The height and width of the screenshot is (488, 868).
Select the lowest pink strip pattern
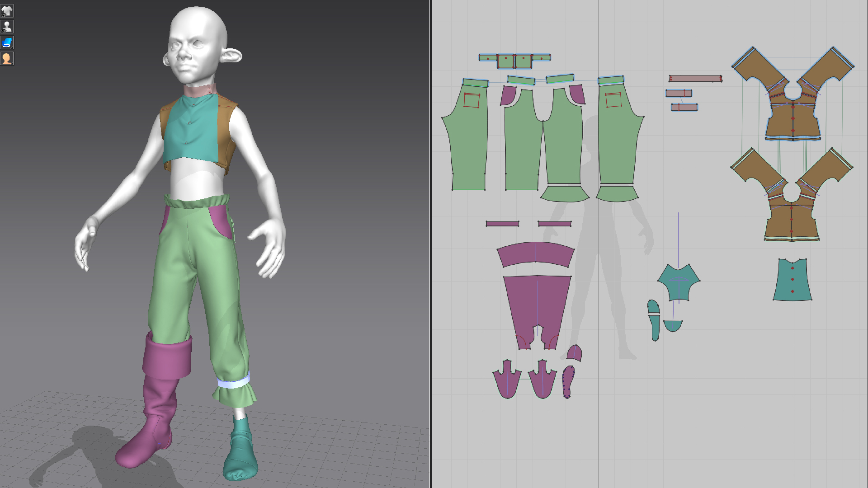[x=684, y=107]
